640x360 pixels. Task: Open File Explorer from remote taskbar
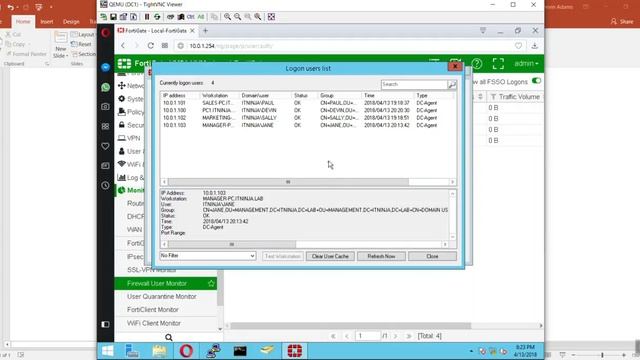coord(159,351)
